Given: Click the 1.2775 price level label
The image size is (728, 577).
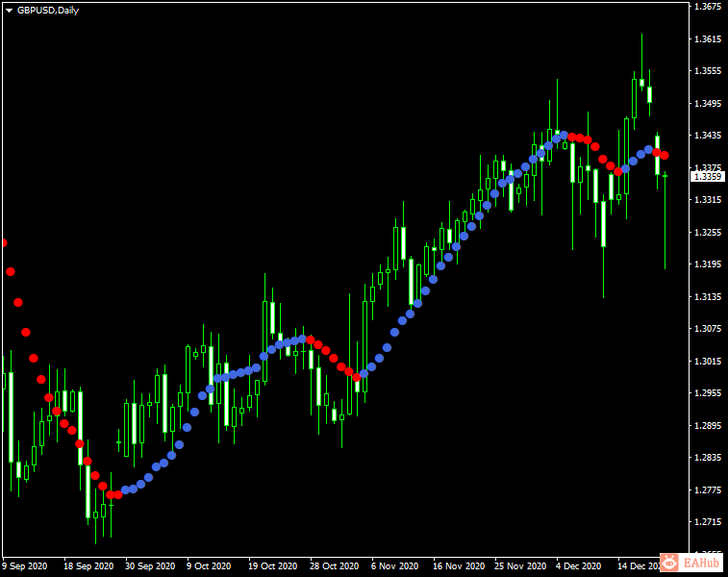Looking at the screenshot, I should tap(708, 490).
